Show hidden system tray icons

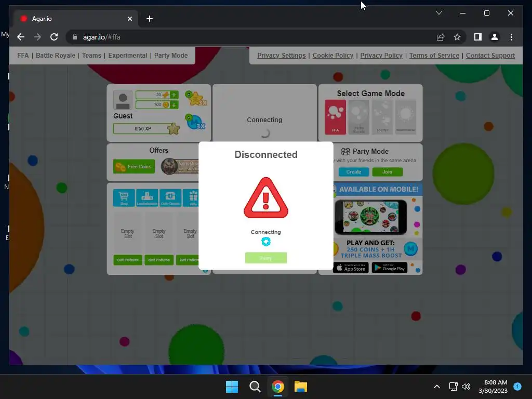437,387
